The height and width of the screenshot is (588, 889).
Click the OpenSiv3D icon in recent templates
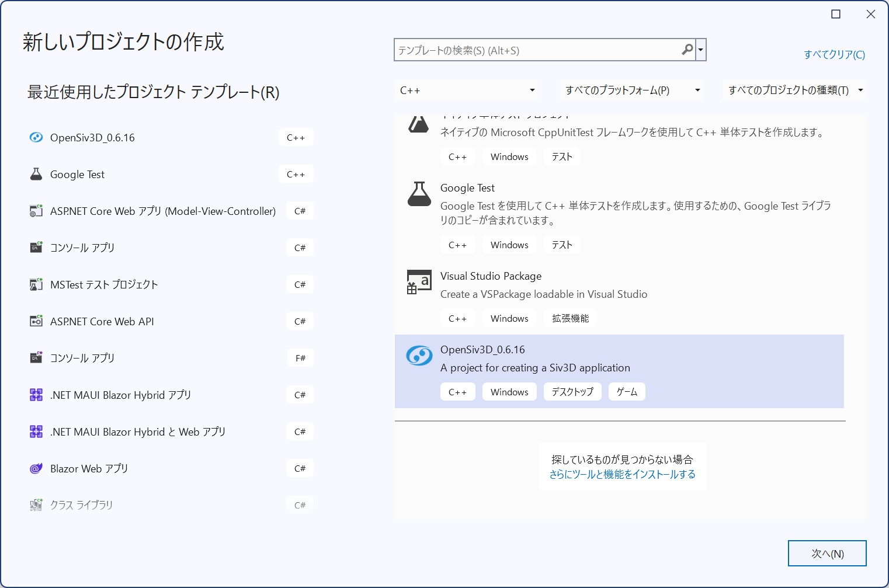point(36,138)
